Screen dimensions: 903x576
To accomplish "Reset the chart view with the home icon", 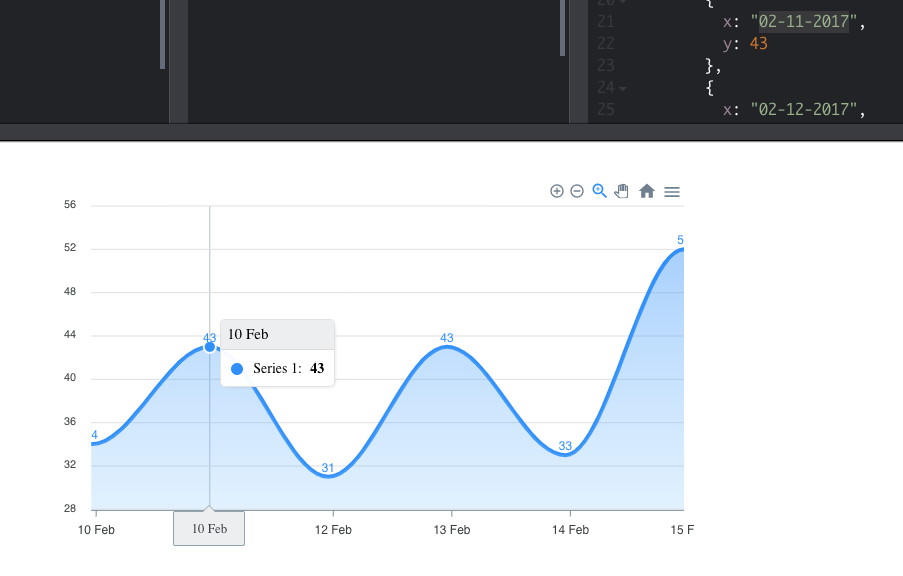I will (647, 190).
